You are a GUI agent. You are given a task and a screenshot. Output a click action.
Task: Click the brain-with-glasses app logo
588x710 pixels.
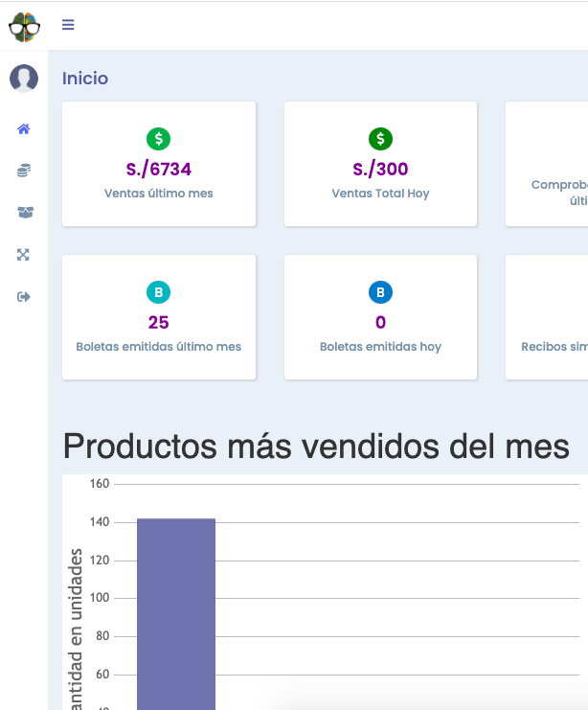point(24,25)
